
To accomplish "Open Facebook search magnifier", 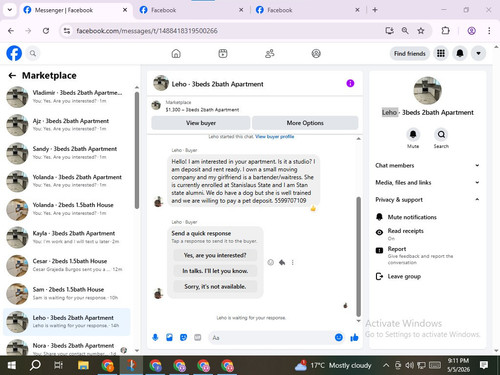I will click(33, 53).
